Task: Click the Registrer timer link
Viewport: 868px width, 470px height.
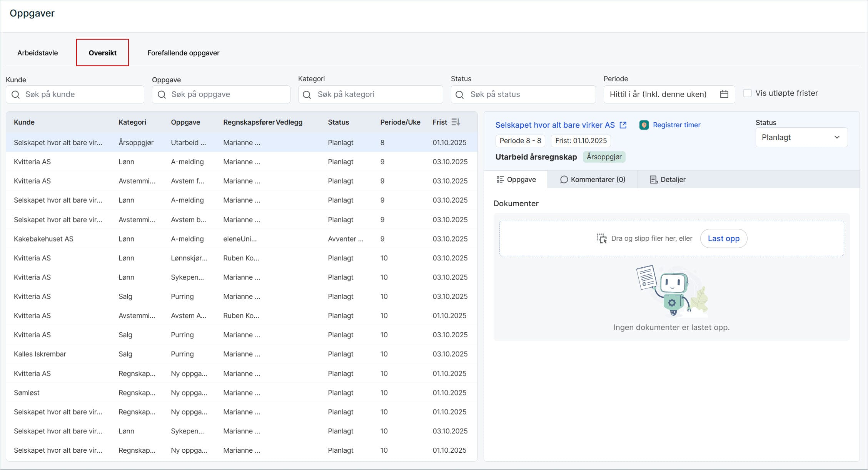Action: coord(676,125)
